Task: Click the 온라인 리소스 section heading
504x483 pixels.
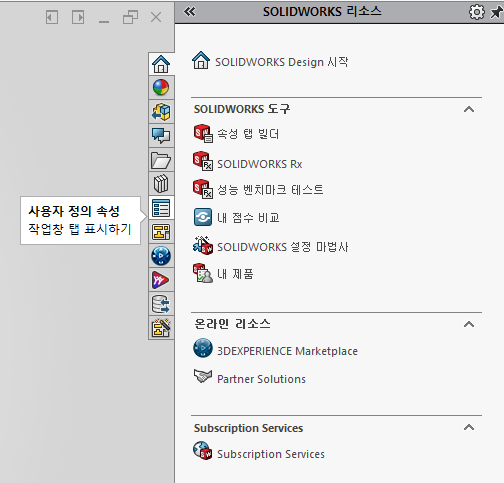Action: pyautogui.click(x=232, y=324)
